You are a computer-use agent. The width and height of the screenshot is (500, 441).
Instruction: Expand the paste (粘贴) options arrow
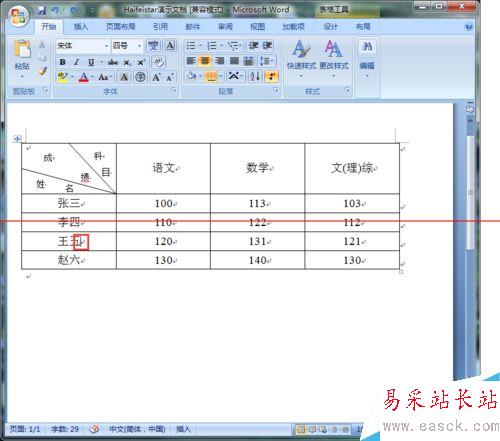pyautogui.click(x=22, y=76)
